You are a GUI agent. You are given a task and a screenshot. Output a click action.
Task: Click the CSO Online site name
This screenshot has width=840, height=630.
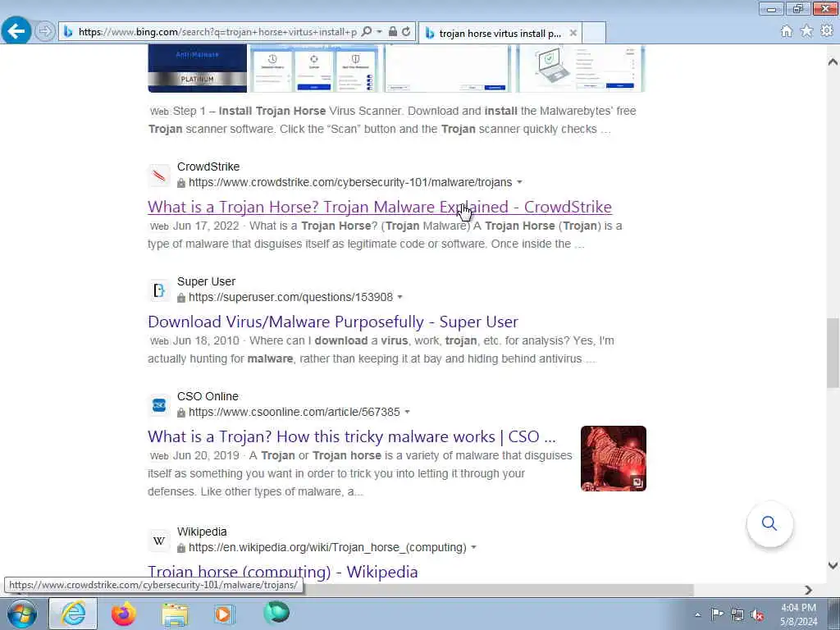tap(208, 396)
